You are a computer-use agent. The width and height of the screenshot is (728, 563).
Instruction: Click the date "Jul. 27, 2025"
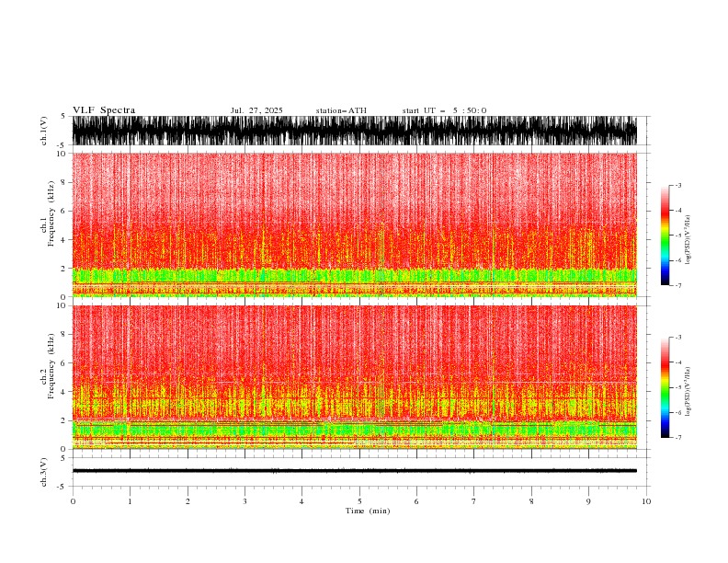(256, 110)
